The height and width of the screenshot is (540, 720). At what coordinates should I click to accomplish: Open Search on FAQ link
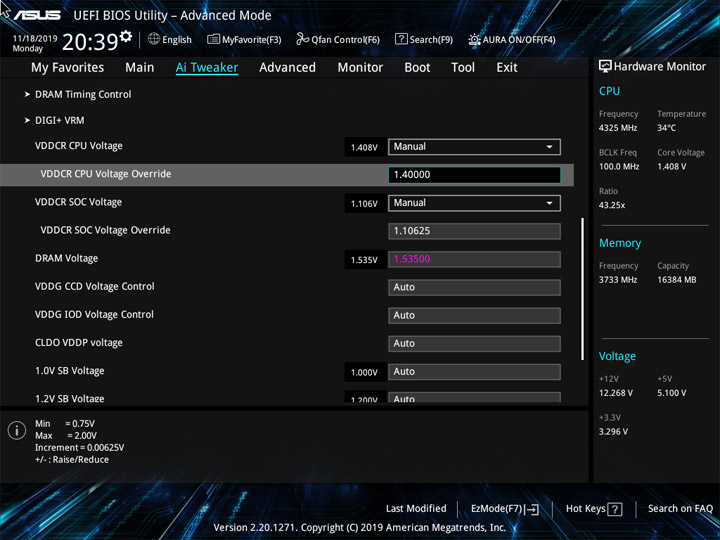pos(680,508)
